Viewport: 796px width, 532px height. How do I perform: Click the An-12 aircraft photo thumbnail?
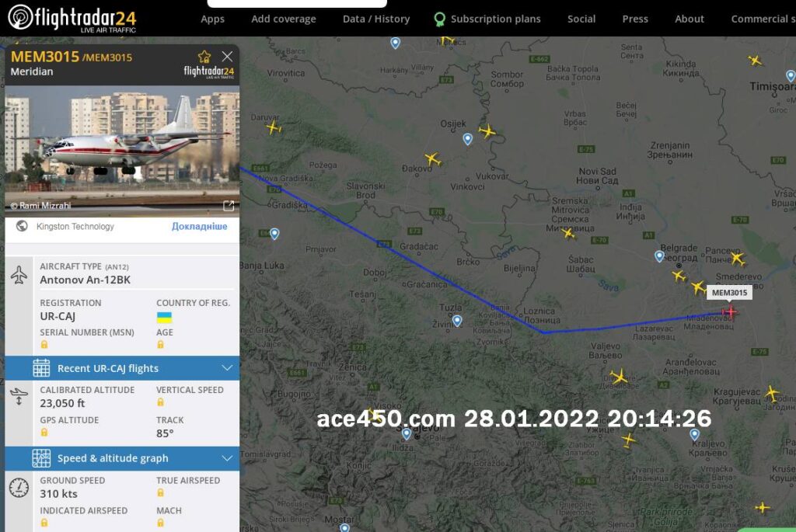(x=122, y=148)
